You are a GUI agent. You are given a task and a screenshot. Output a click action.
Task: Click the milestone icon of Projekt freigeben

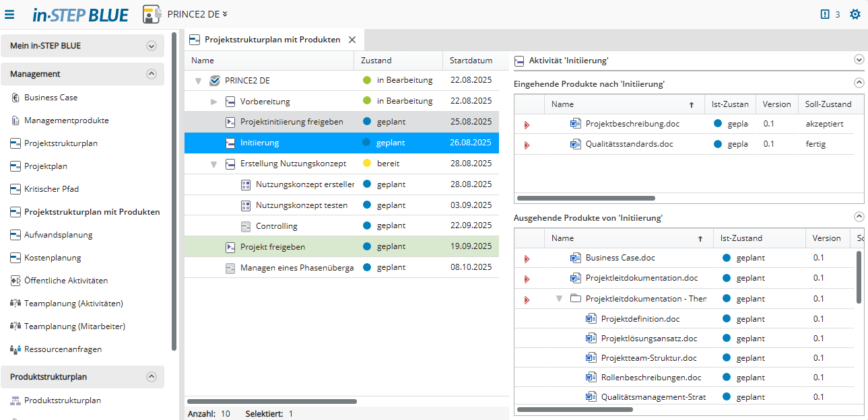(x=230, y=247)
